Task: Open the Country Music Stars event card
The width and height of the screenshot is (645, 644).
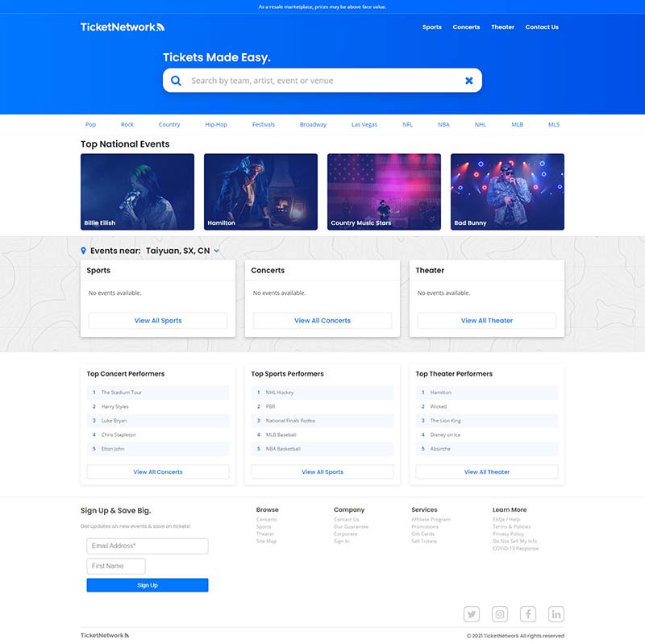Action: coord(385,192)
